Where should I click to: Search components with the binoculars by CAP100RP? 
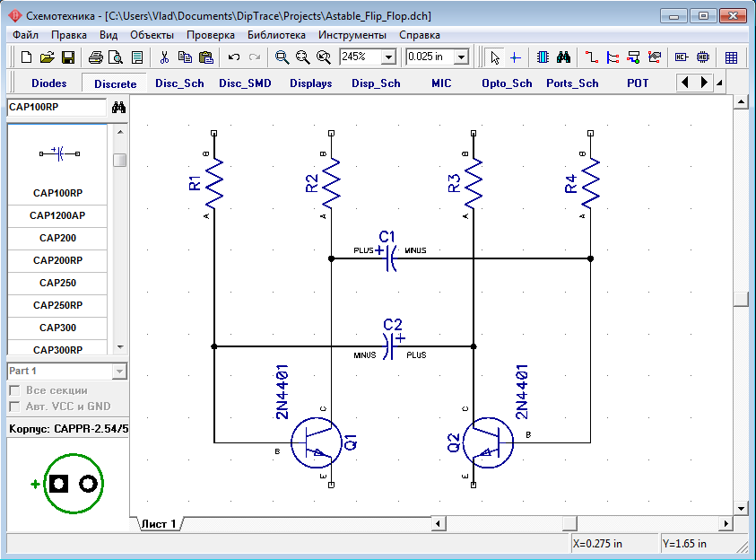pos(118,108)
